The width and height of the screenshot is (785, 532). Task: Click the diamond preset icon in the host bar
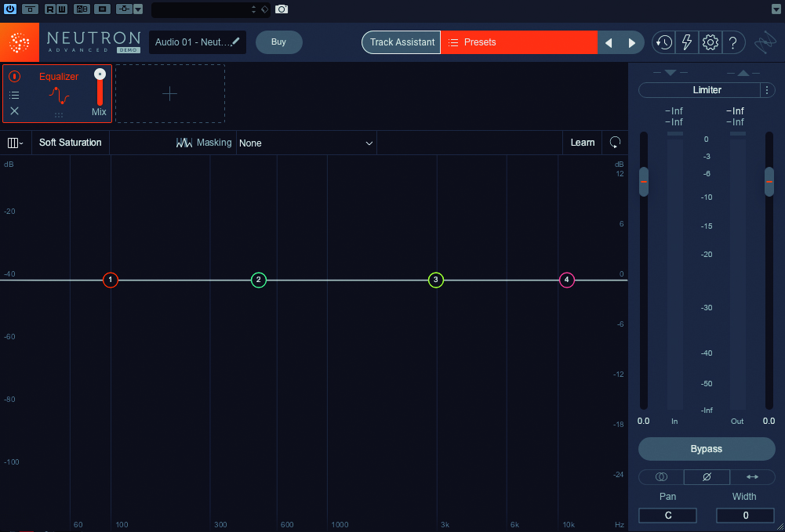(265, 9)
